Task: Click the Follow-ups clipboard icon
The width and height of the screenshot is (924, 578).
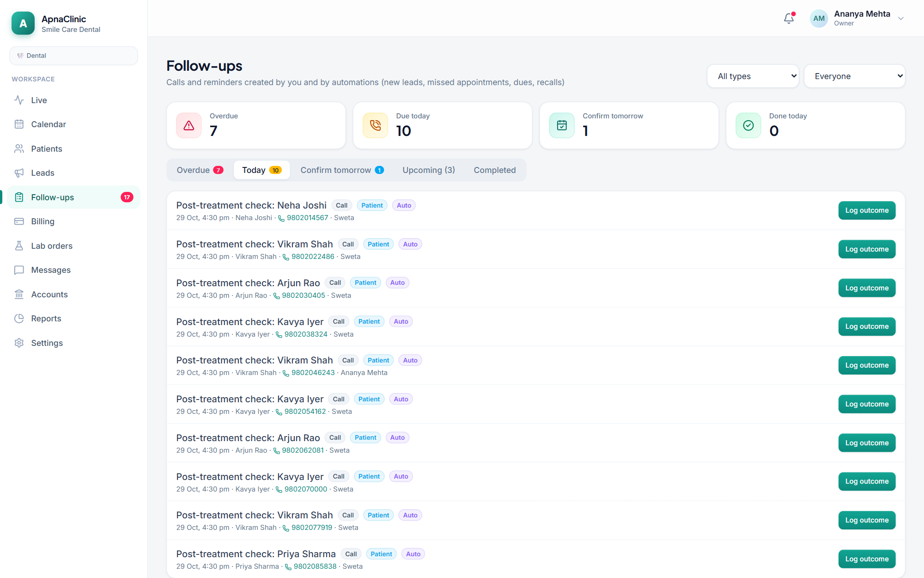Action: point(19,197)
